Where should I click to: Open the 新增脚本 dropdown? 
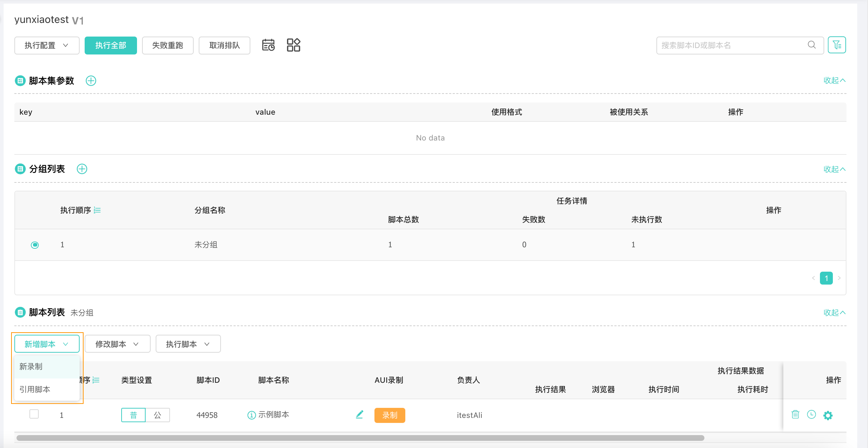(47, 344)
